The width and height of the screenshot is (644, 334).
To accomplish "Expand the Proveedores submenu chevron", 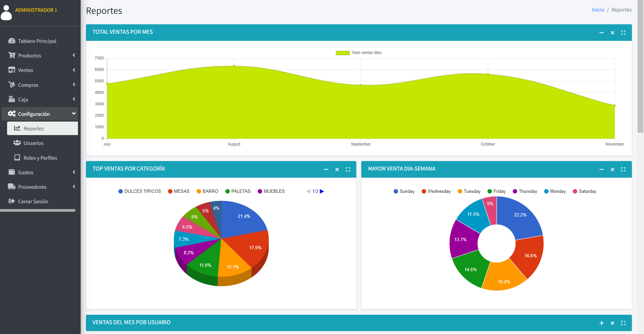I will [74, 186].
